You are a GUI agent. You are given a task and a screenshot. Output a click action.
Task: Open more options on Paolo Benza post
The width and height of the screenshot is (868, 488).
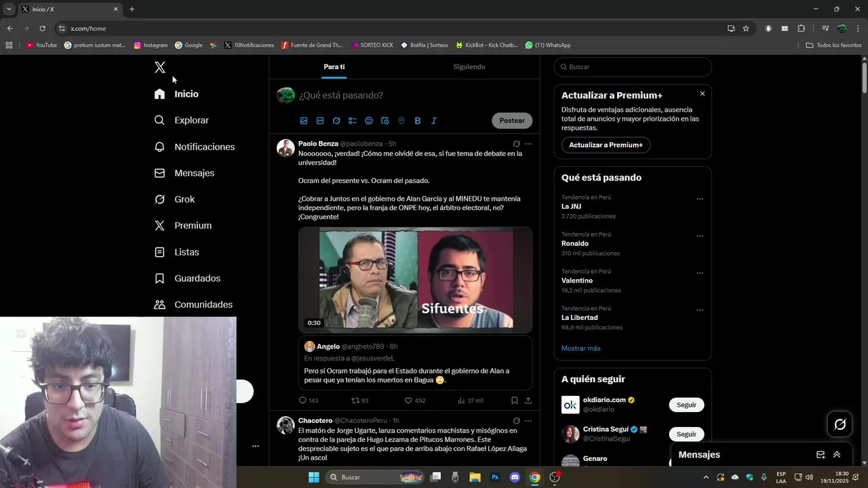pos(528,144)
